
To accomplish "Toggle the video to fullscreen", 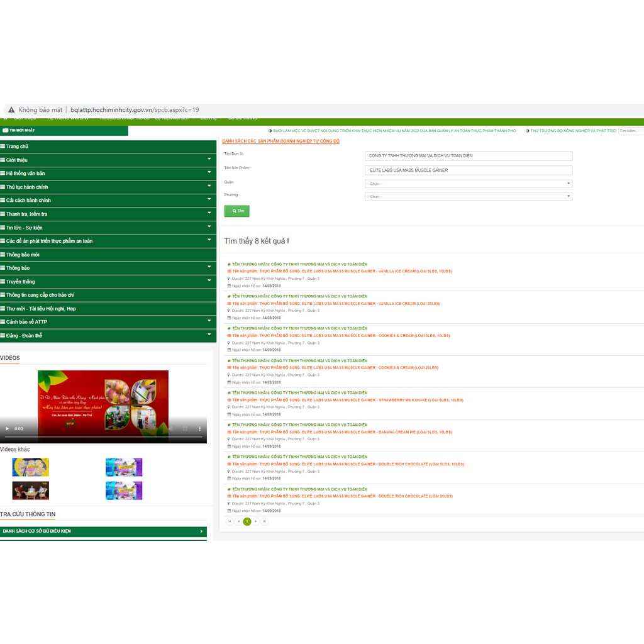I will (185, 428).
